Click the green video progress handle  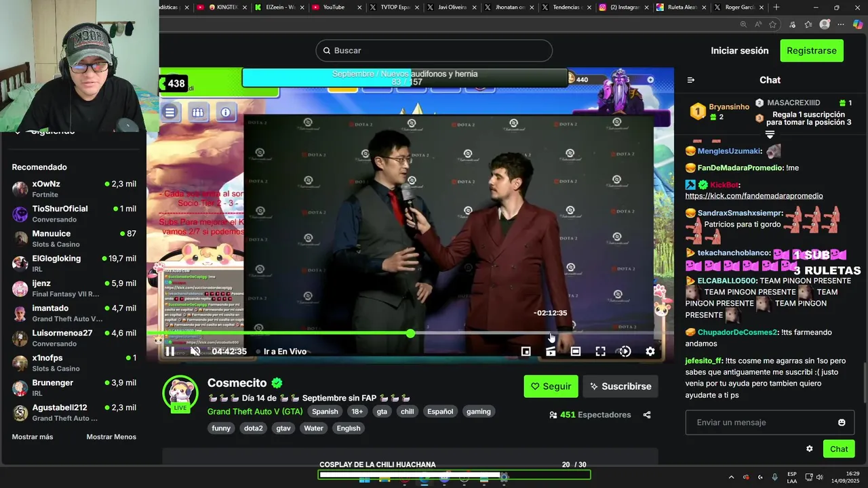point(410,333)
